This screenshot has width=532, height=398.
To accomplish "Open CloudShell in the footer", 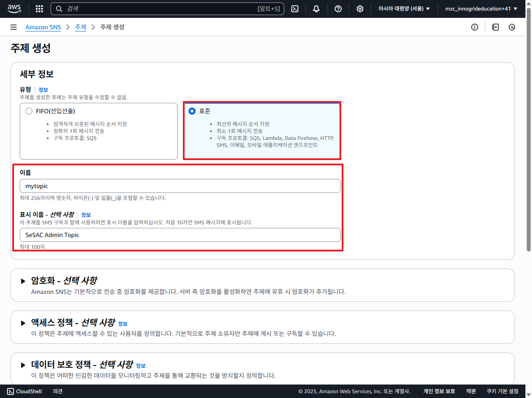I will click(x=25, y=391).
